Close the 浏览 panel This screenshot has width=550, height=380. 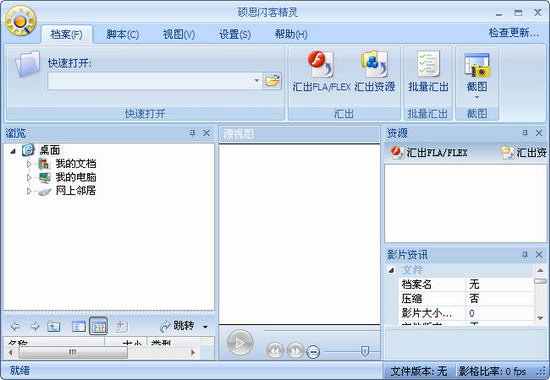[207, 133]
